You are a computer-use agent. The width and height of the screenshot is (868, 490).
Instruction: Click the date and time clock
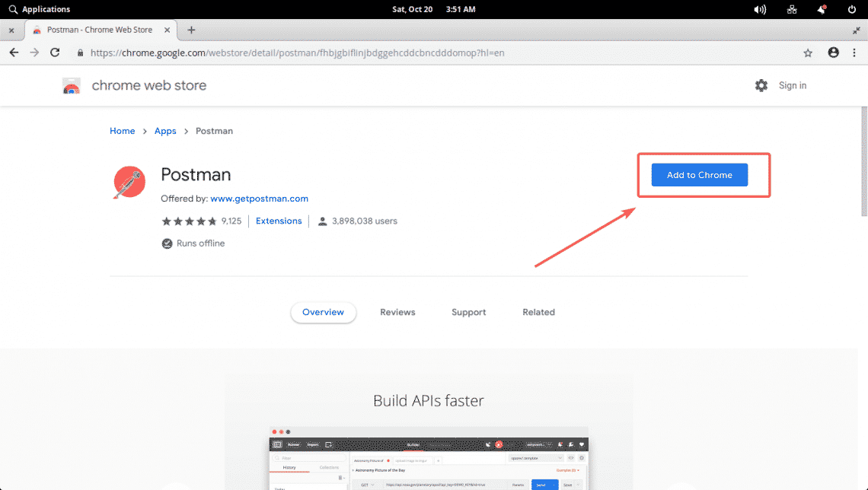pos(434,9)
